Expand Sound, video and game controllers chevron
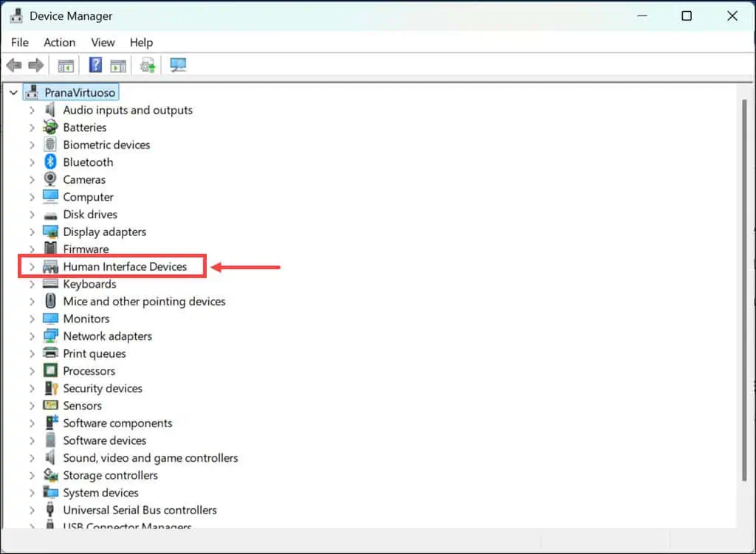 coord(32,458)
